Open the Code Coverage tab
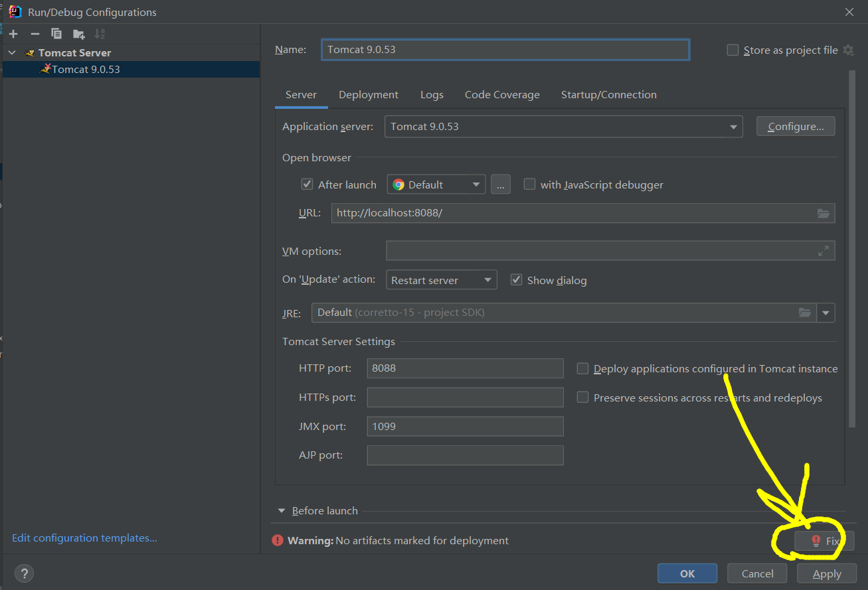The height and width of the screenshot is (590, 868). point(502,95)
